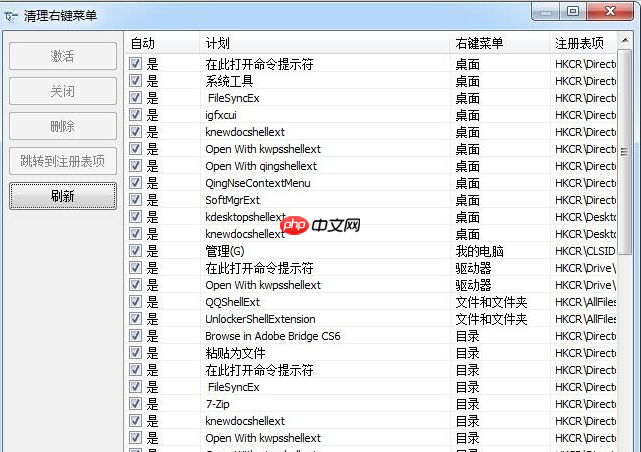Toggle the QingNseContextMenu checkbox
Image resolution: width=641 pixels, height=452 pixels.
tap(135, 183)
